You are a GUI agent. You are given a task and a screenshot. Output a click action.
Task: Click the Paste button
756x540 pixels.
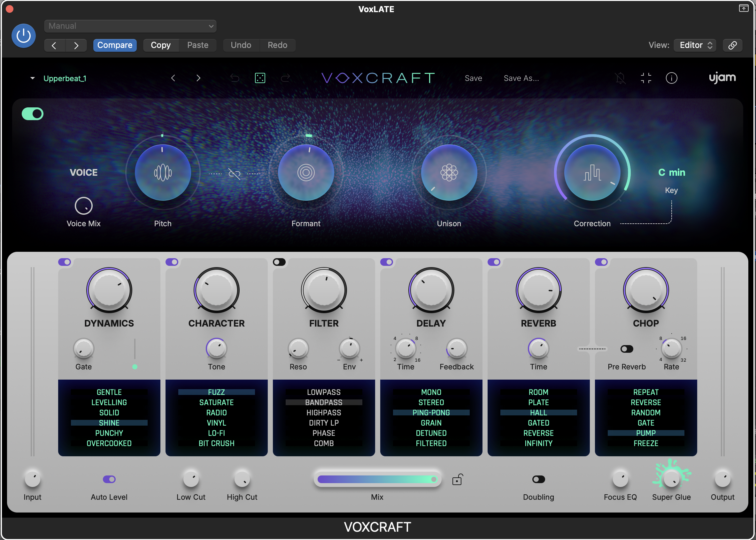198,45
